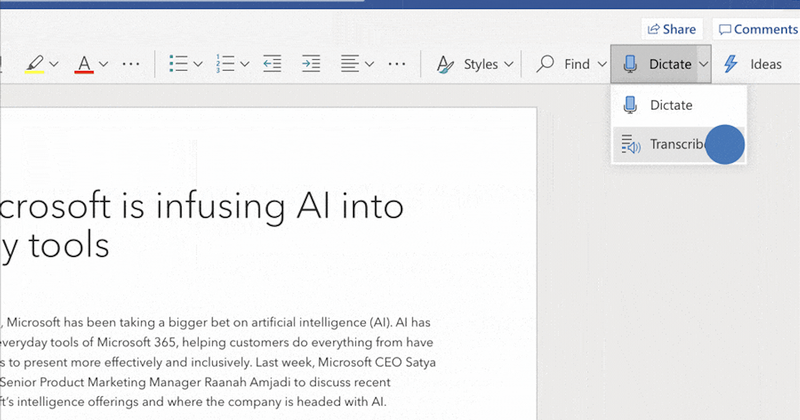Increase paragraph indent

311,64
